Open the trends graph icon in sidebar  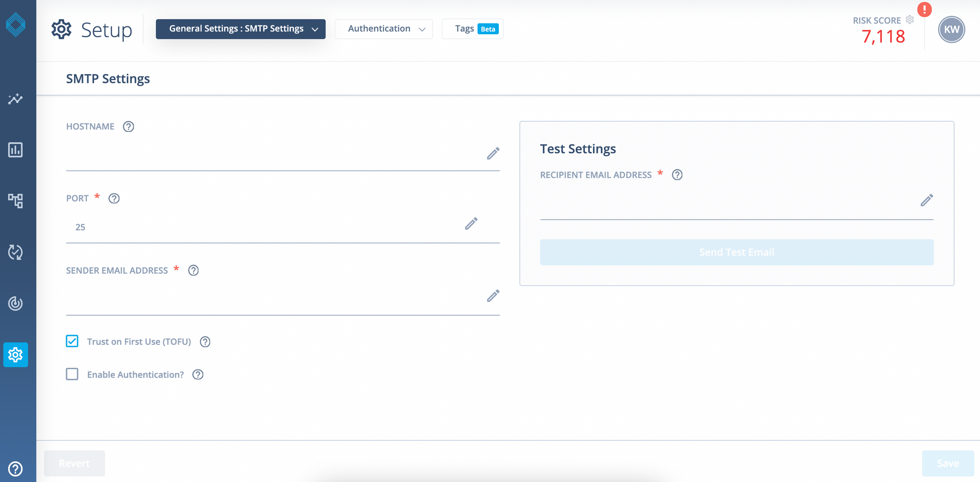click(x=15, y=99)
